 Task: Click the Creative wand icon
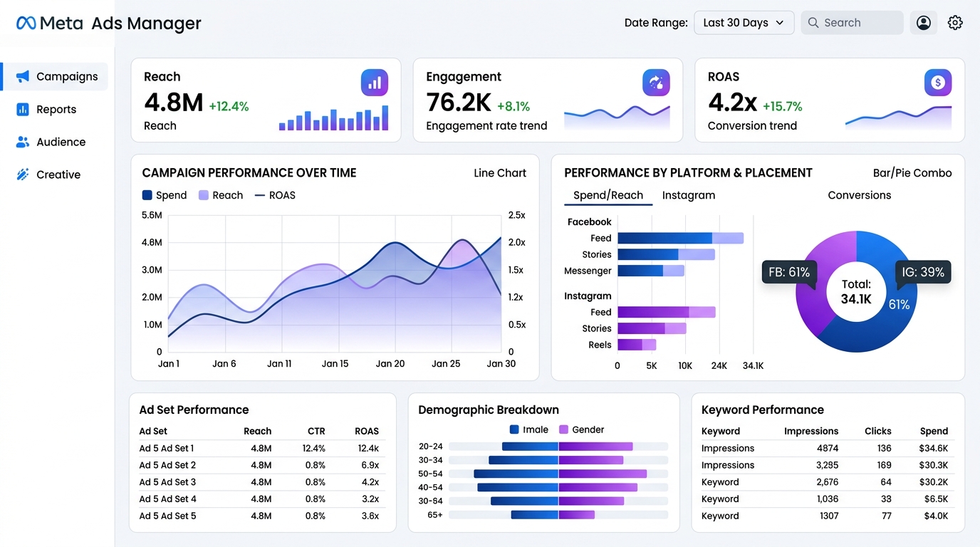[x=23, y=174]
